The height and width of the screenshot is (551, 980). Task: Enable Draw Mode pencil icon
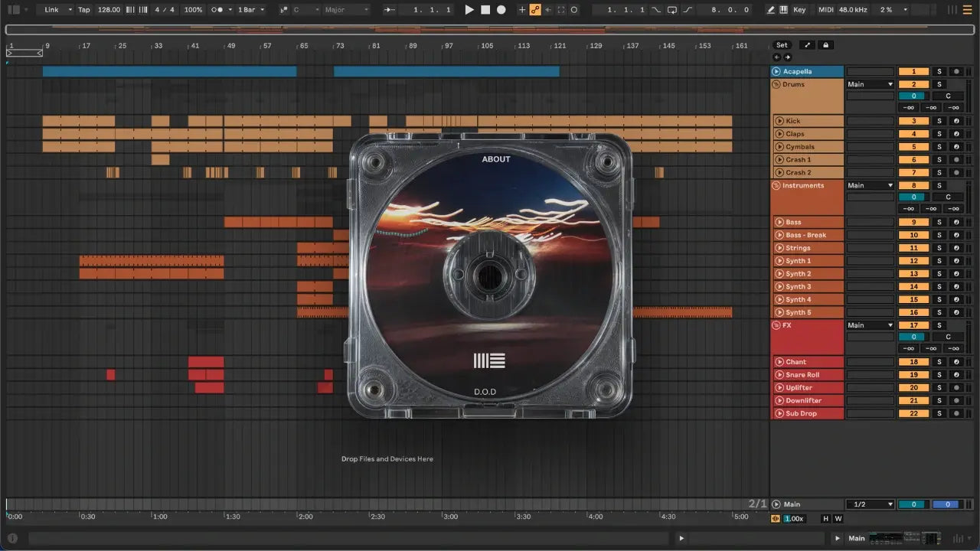pos(771,10)
